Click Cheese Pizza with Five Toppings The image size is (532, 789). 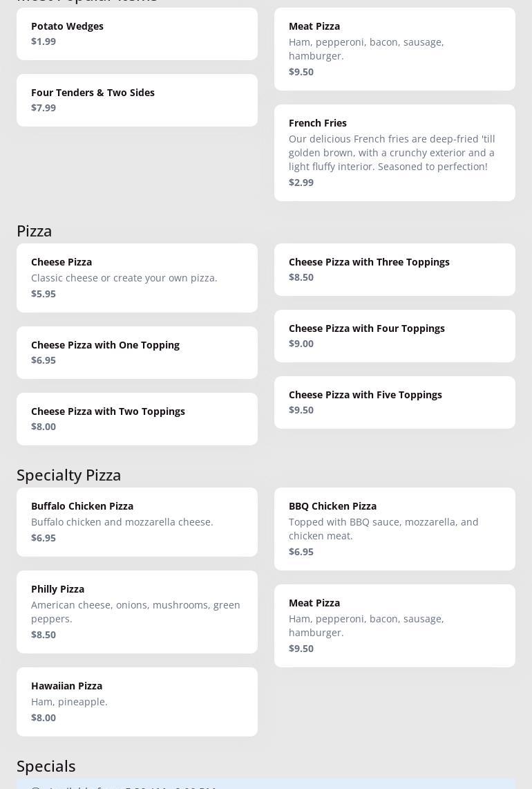(395, 402)
